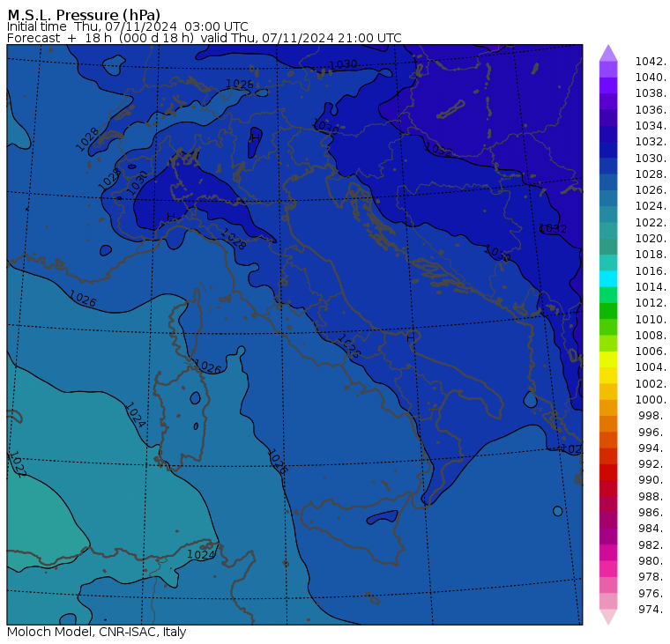Click the 'Forecast + 18 h' validity line
This screenshot has width=670, height=644.
[x=205, y=38]
